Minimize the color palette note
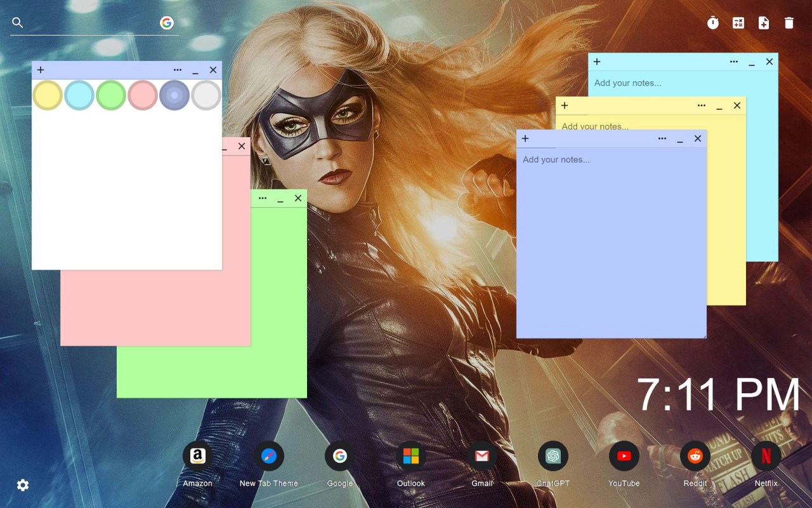812x508 pixels. coord(195,71)
